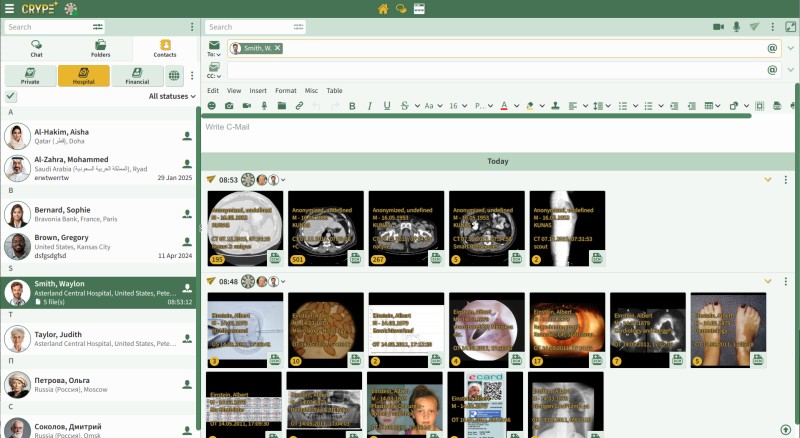The image size is (800, 438).
Task: Open the Format menu
Action: point(285,90)
